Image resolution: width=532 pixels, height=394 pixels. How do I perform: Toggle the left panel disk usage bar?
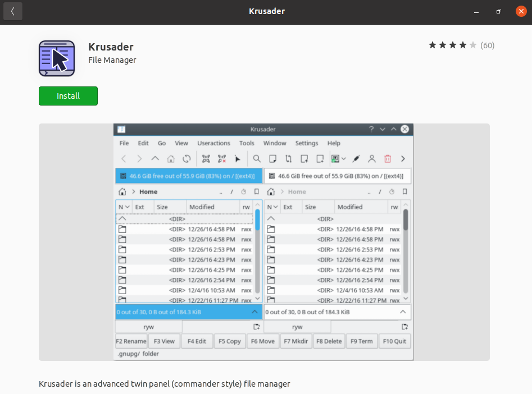pyautogui.click(x=188, y=176)
